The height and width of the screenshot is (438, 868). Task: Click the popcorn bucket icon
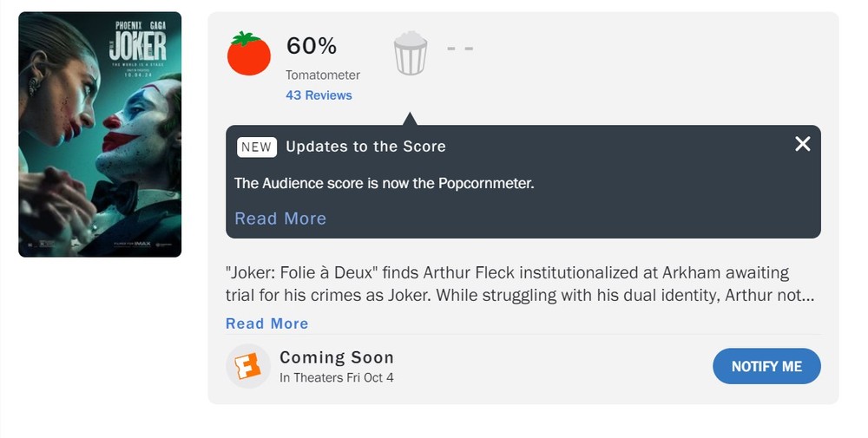tap(410, 54)
